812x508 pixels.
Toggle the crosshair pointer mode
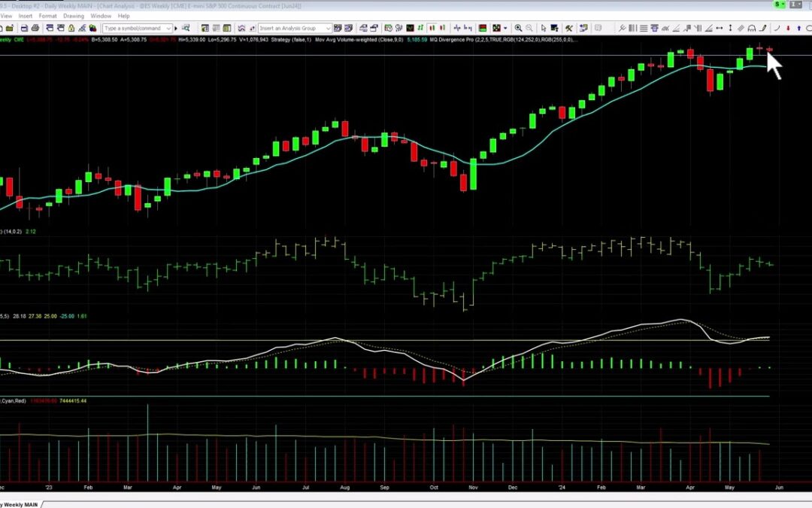click(x=555, y=27)
